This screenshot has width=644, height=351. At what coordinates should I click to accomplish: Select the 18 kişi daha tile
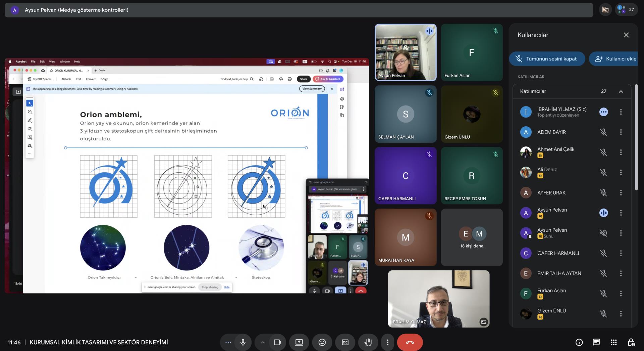click(x=472, y=237)
